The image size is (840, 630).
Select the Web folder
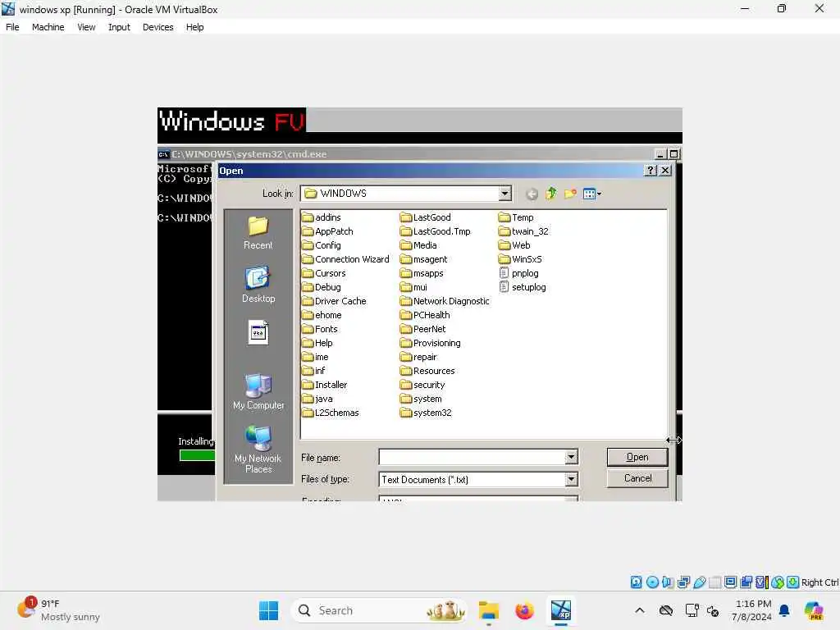514,245
